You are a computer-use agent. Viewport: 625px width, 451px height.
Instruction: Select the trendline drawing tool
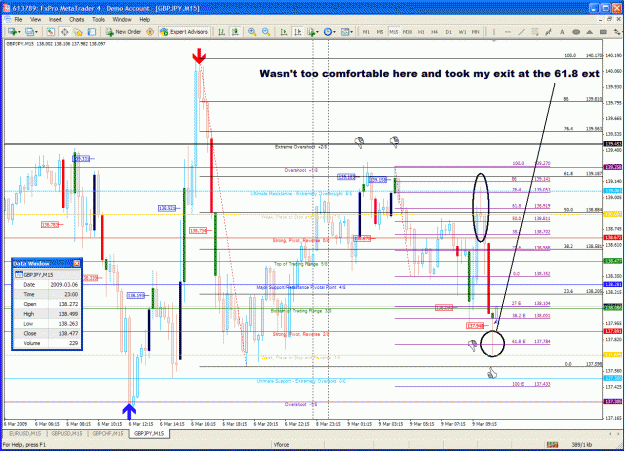pyautogui.click(x=521, y=32)
